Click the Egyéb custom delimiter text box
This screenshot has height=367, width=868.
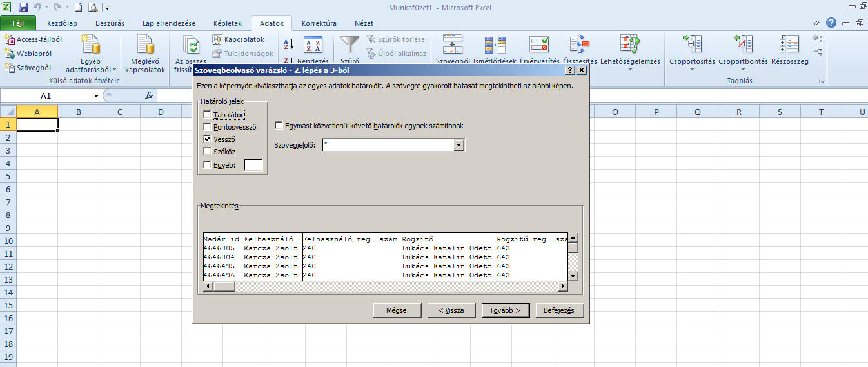(x=253, y=165)
